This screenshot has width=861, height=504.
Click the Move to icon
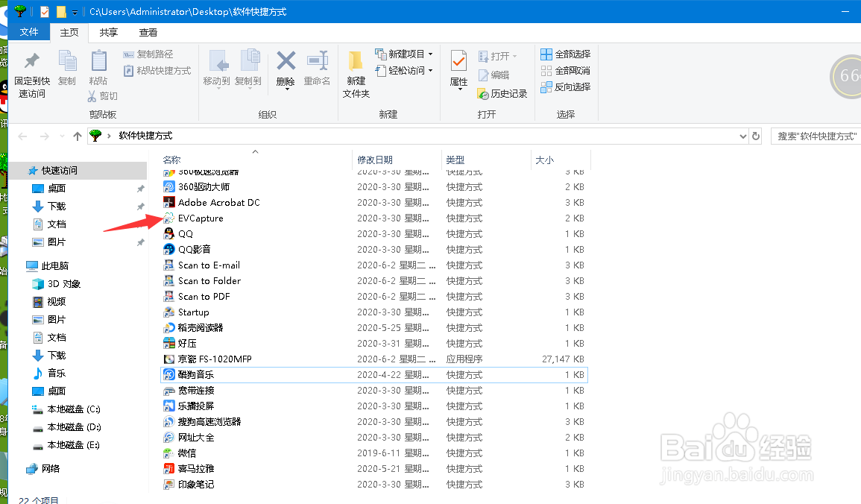(218, 60)
